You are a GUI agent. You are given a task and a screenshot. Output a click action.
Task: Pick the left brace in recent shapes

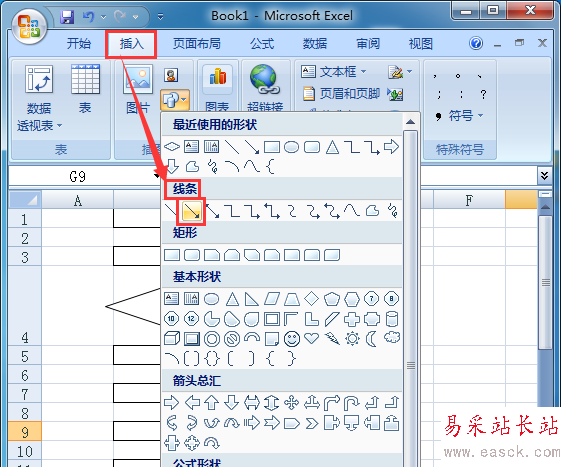point(270,166)
